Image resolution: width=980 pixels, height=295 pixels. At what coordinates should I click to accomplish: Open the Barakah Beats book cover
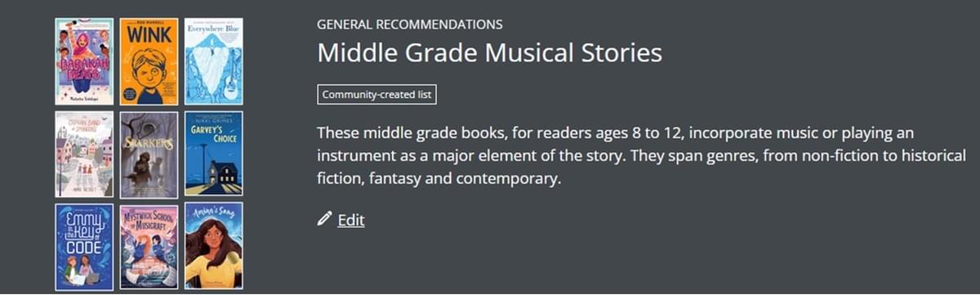[x=84, y=61]
